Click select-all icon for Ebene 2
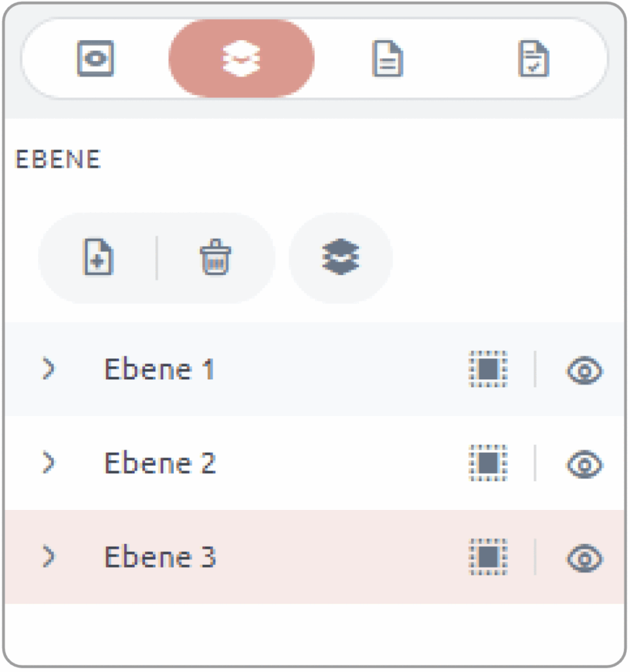 point(488,463)
